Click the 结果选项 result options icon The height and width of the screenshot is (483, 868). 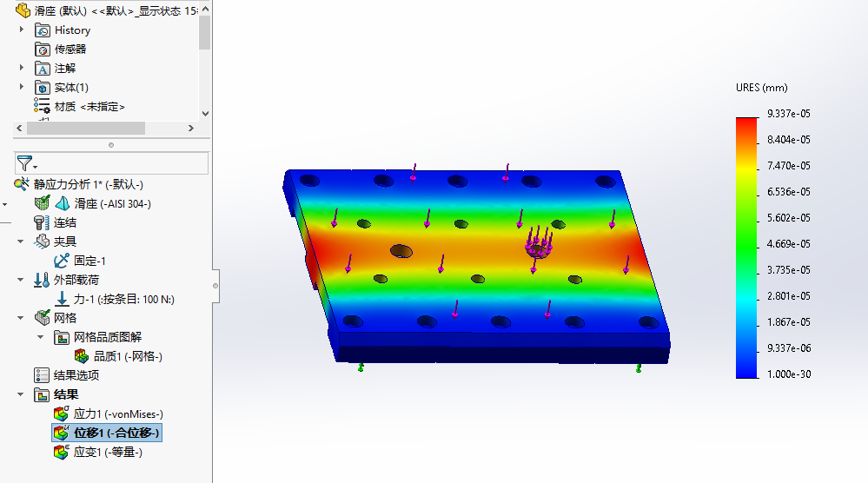(42, 375)
